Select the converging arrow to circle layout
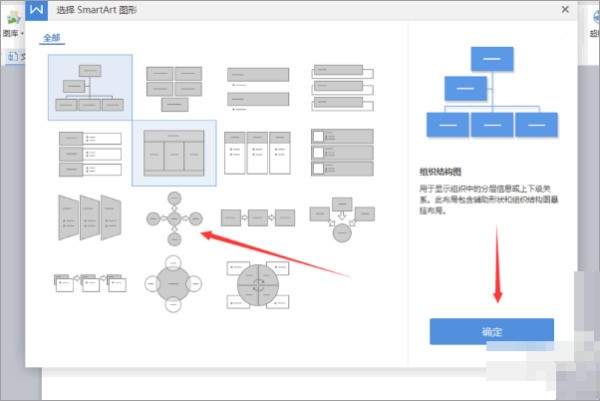Screen dimensions: 600x401 click(341, 220)
